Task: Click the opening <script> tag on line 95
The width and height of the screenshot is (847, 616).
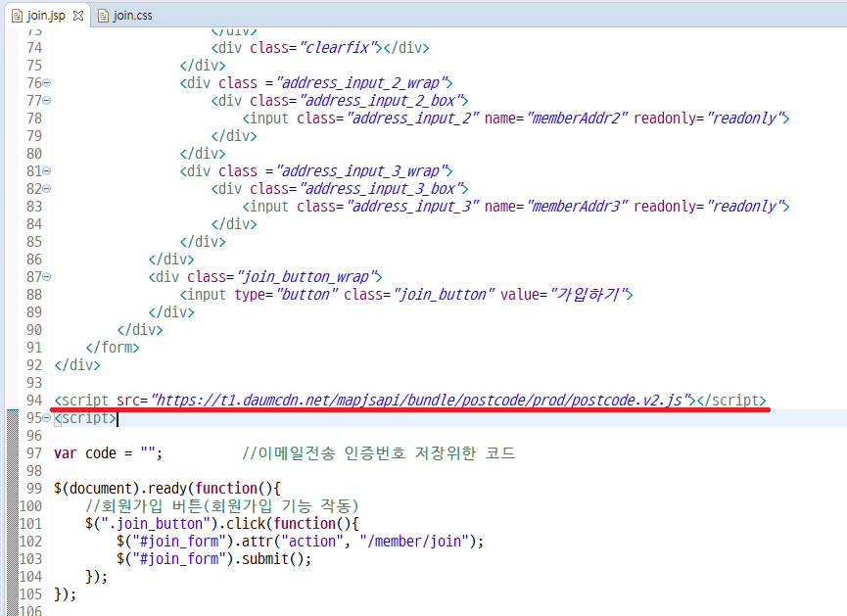Action: tap(85, 418)
